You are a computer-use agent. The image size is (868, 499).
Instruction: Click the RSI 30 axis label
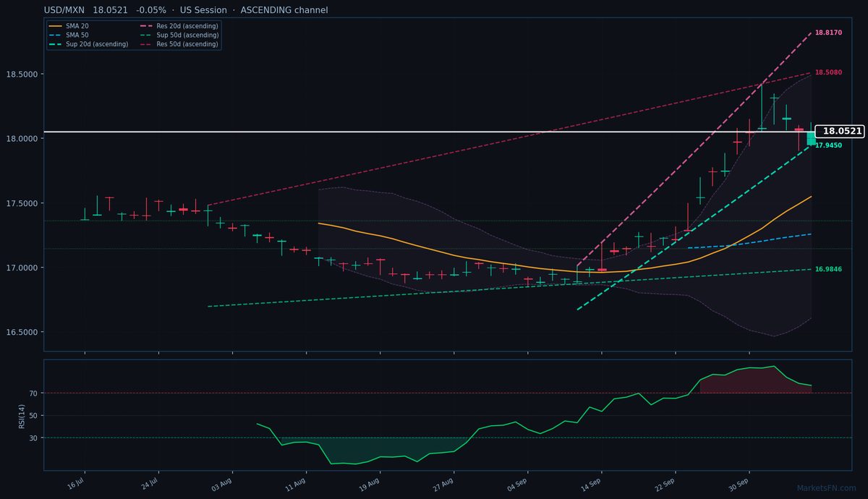point(33,438)
